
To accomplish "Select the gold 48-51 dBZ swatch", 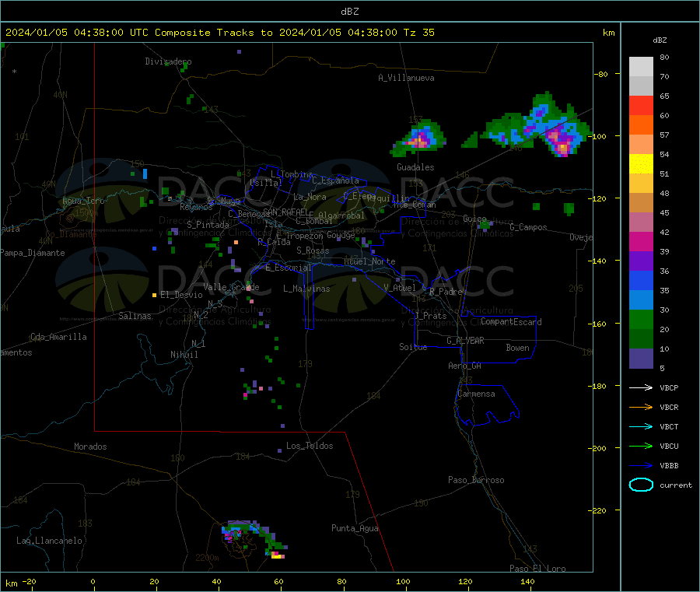I will (x=641, y=184).
